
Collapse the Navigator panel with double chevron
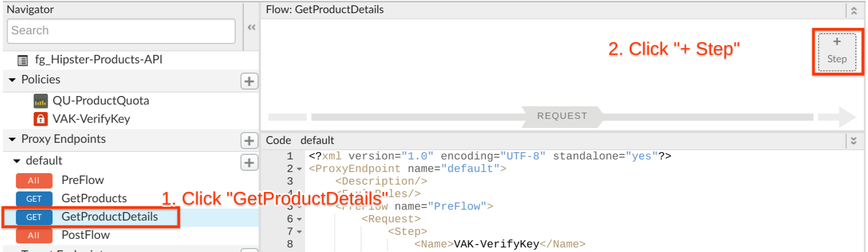[251, 28]
